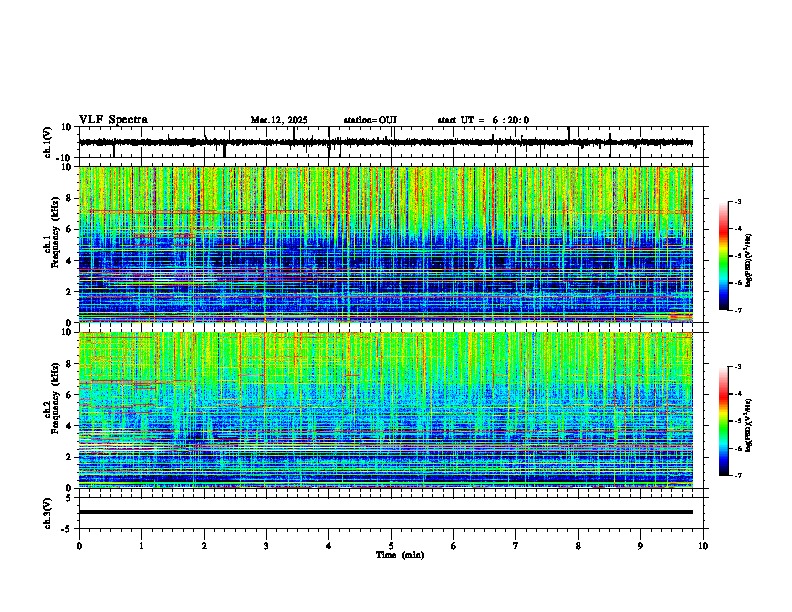Image resolution: width=792 pixels, height=612 pixels.
Task: Click the time axis tick label 1
Action: pyautogui.click(x=141, y=546)
